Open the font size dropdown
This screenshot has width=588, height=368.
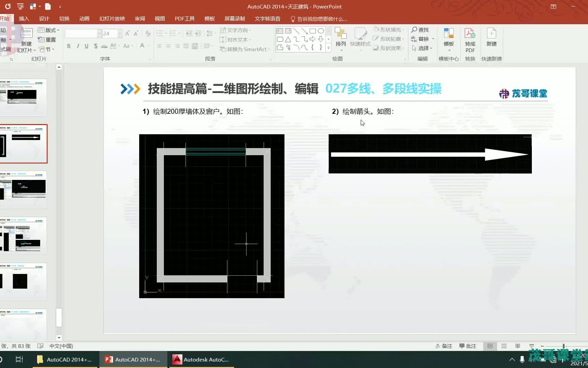point(119,33)
